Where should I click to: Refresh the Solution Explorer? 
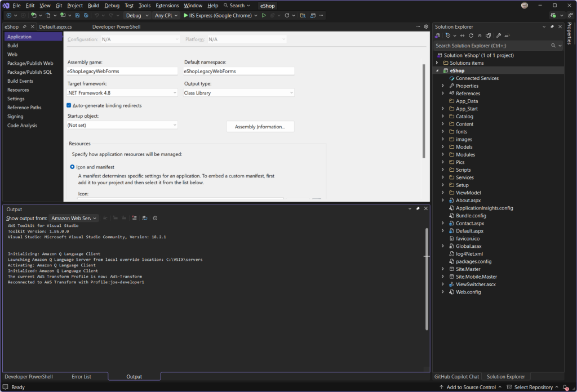pyautogui.click(x=471, y=35)
